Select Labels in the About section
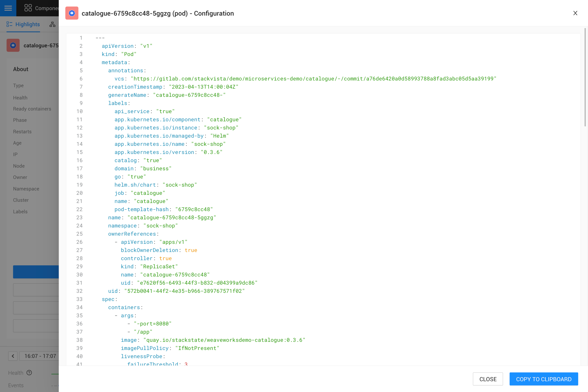This screenshot has height=392, width=588. tap(20, 211)
